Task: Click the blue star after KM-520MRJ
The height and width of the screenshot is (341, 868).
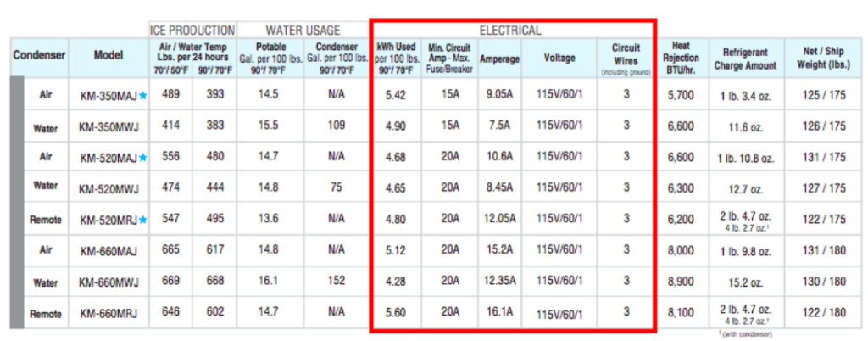Action: pyautogui.click(x=142, y=220)
